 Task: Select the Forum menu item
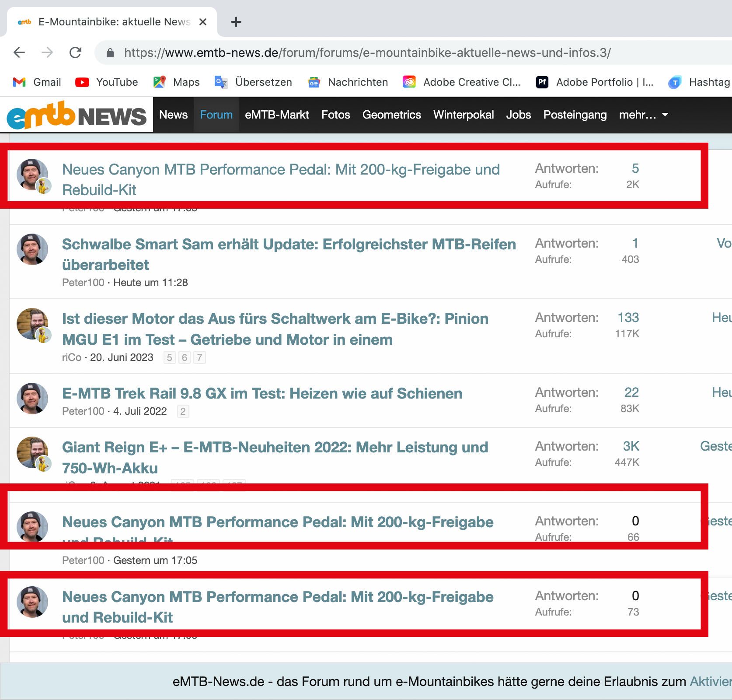(x=216, y=115)
